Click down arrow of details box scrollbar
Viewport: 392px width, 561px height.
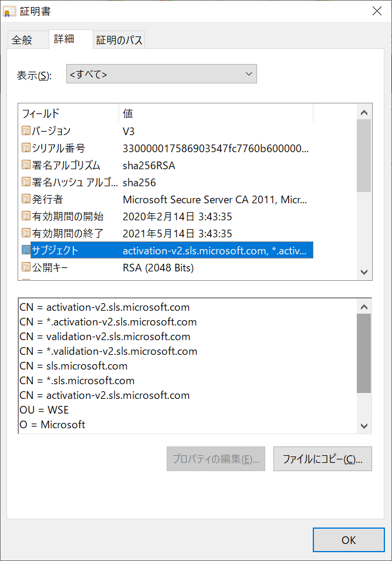tap(364, 426)
